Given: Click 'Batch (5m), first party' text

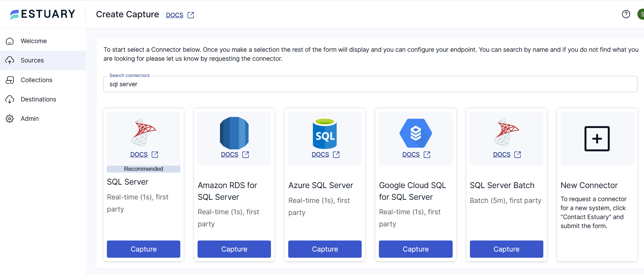Looking at the screenshot, I should coord(505,200).
